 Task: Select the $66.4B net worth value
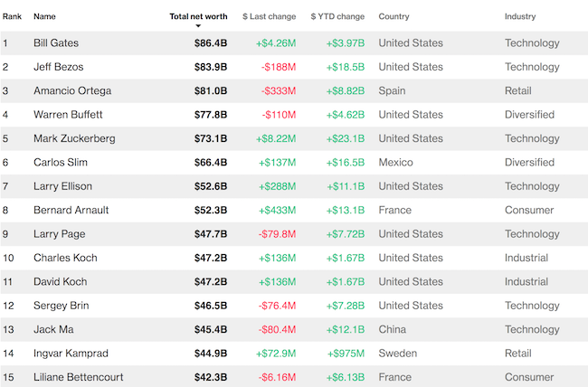coord(211,163)
